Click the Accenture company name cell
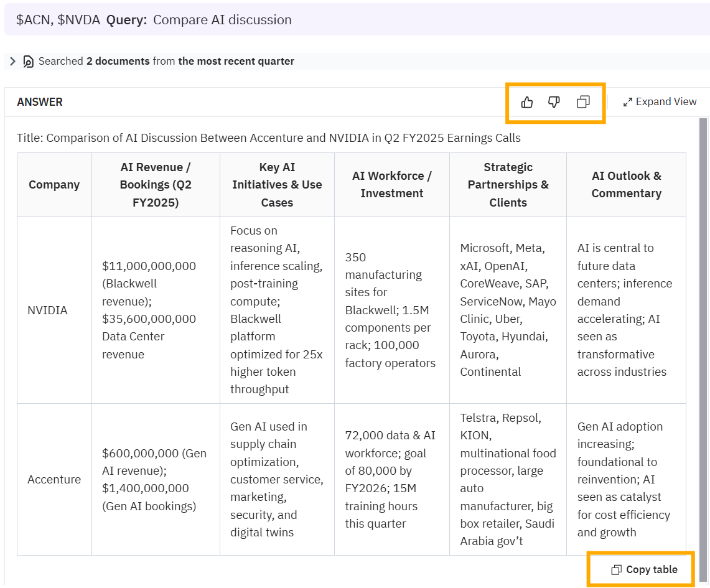This screenshot has width=710, height=588. (54, 480)
